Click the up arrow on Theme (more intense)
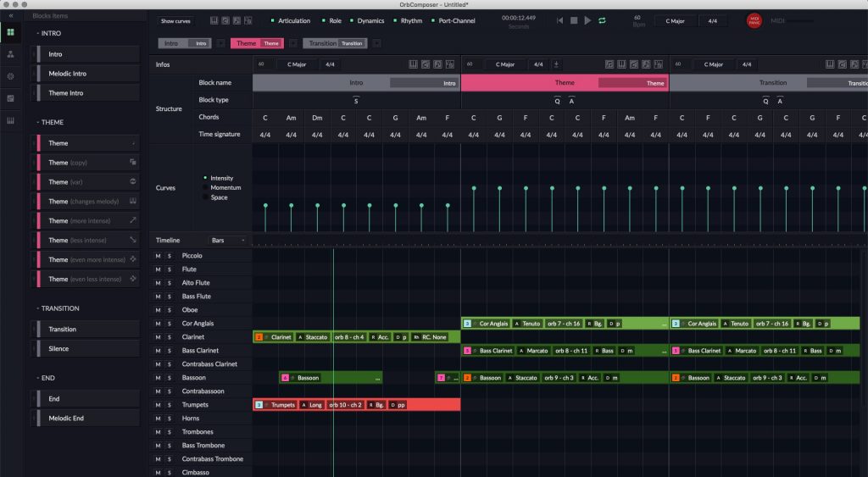The height and width of the screenshot is (477, 868). click(133, 220)
